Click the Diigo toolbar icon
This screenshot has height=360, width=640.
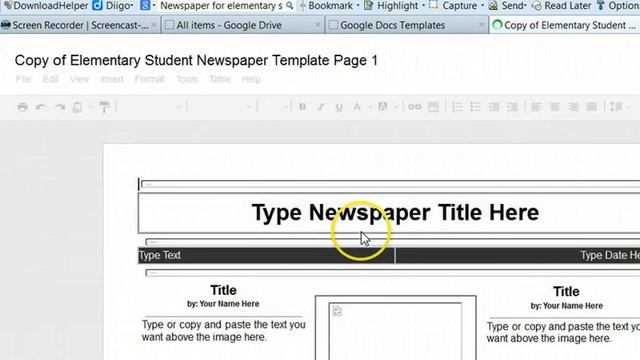(97, 5)
